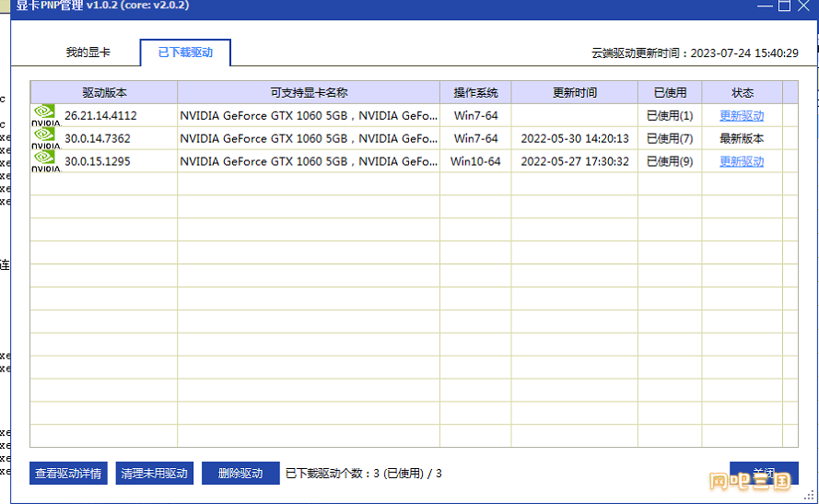The height and width of the screenshot is (504, 819).
Task: Select driver version 30.0.15.1295 text
Action: pyautogui.click(x=98, y=161)
